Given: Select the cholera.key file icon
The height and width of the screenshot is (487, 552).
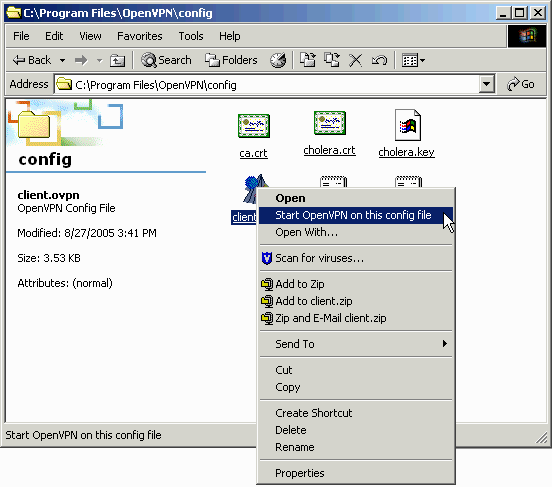Looking at the screenshot, I should click(x=407, y=125).
